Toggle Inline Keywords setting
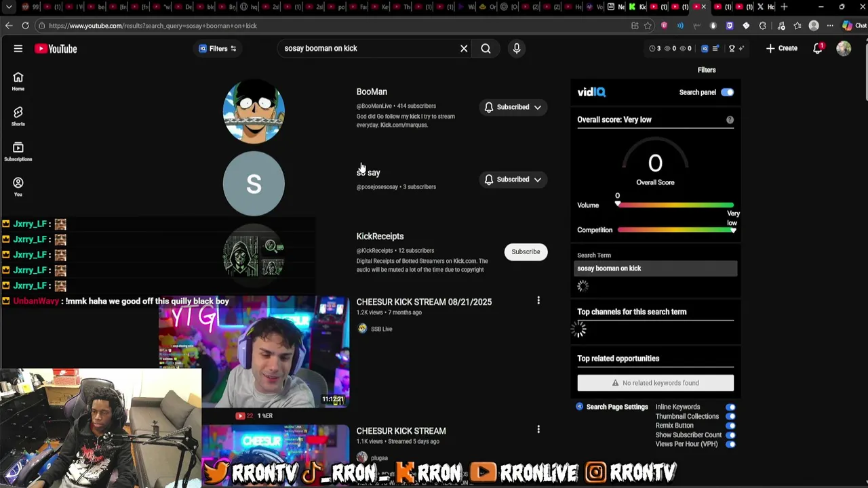The width and height of the screenshot is (868, 488). pos(730,407)
